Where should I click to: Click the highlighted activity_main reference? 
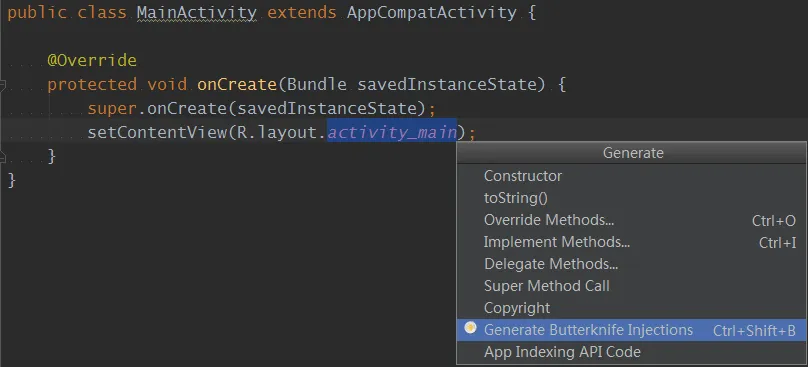tap(392, 132)
